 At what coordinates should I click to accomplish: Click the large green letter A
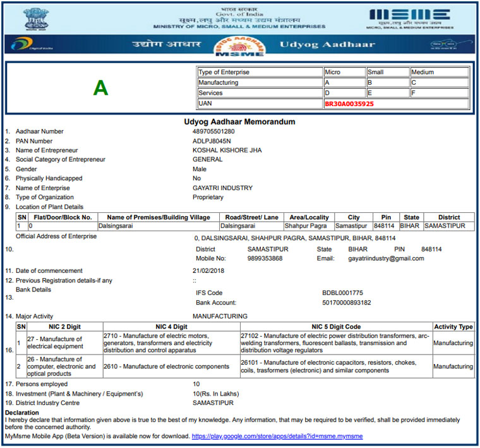[100, 88]
